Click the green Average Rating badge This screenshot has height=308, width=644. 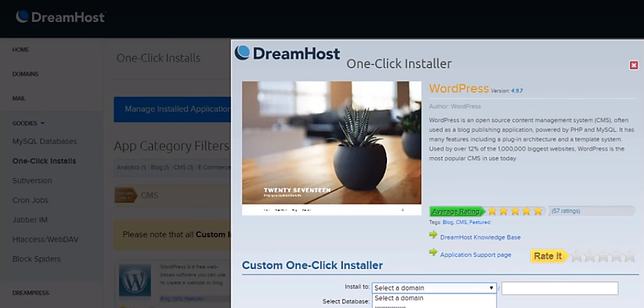click(457, 212)
